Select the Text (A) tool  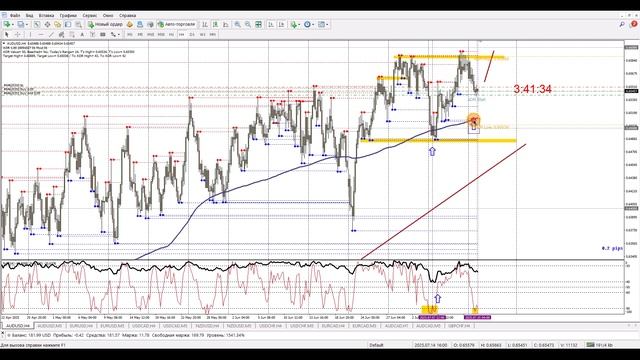tap(82, 35)
